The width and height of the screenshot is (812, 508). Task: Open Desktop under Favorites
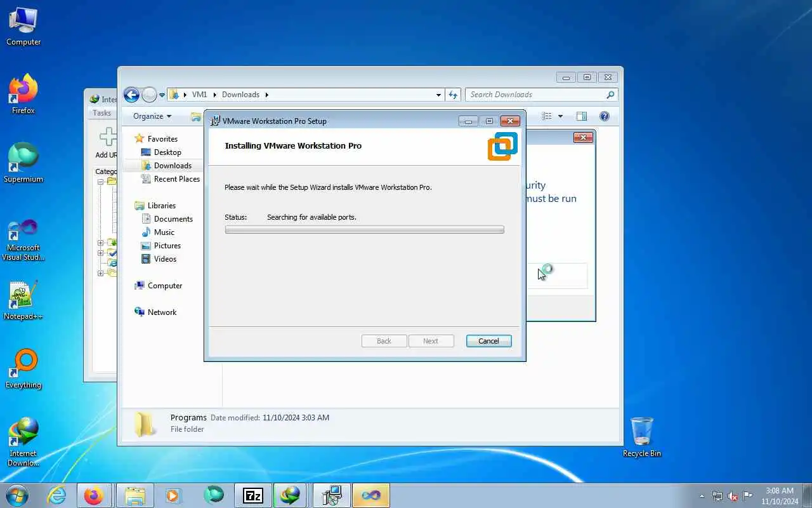[x=167, y=152]
